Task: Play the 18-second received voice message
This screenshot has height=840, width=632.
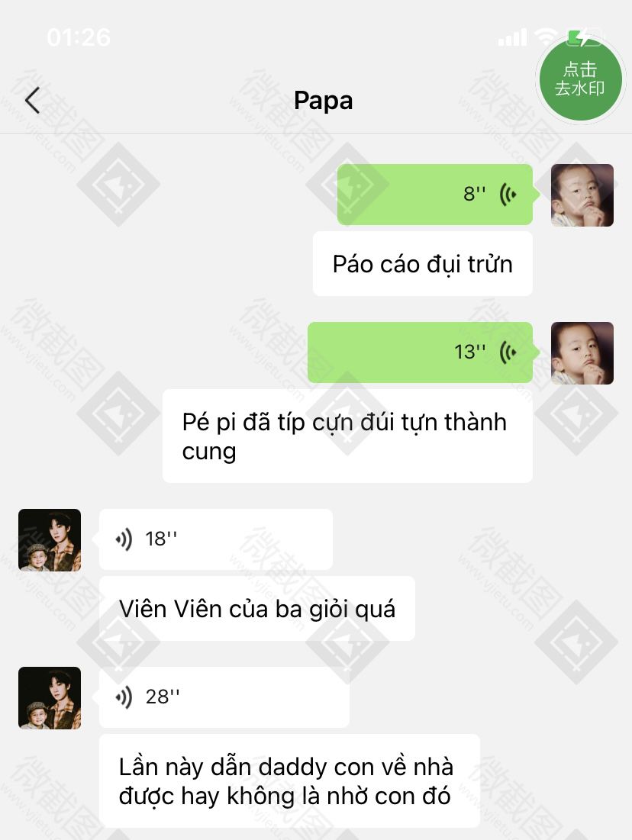Action: pyautogui.click(x=216, y=539)
